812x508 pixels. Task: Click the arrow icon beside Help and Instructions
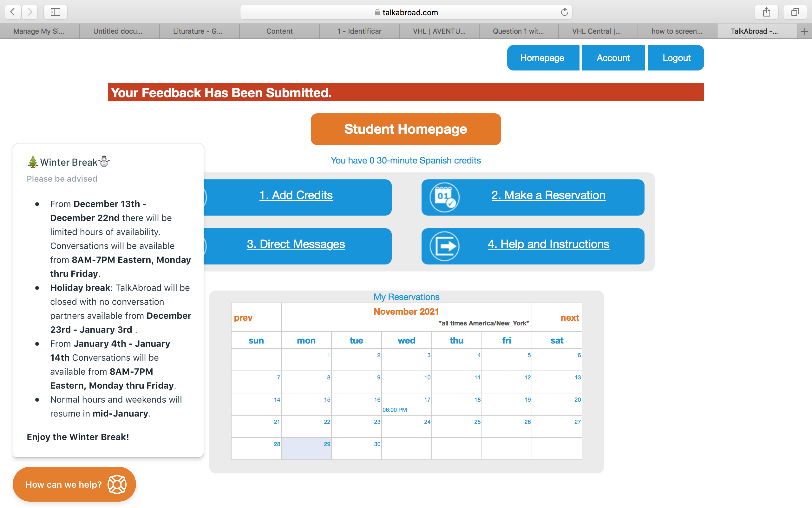click(445, 246)
